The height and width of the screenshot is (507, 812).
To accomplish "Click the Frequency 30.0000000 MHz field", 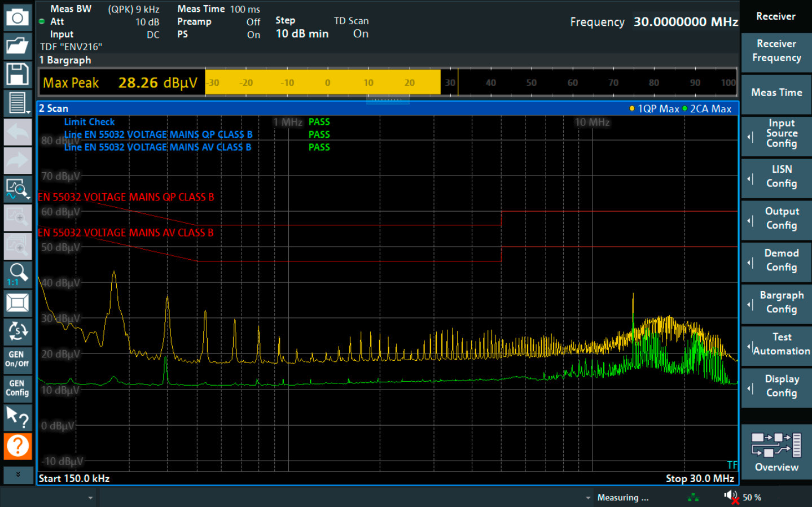I will tap(685, 22).
